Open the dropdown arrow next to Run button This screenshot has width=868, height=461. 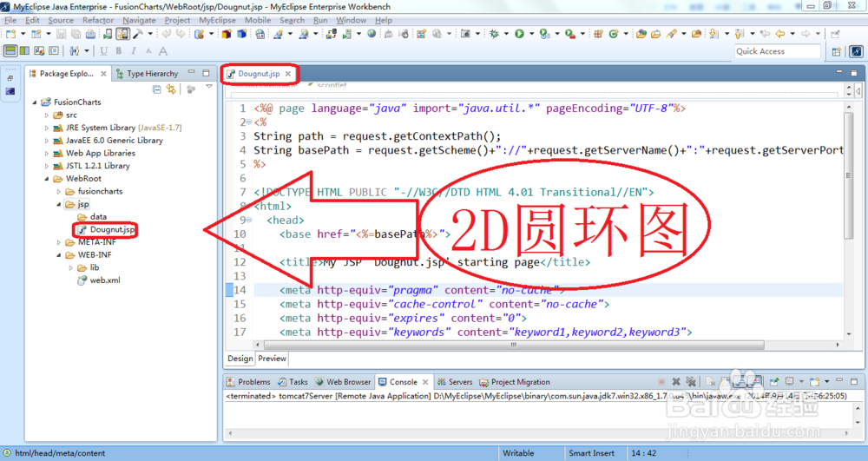[x=531, y=34]
